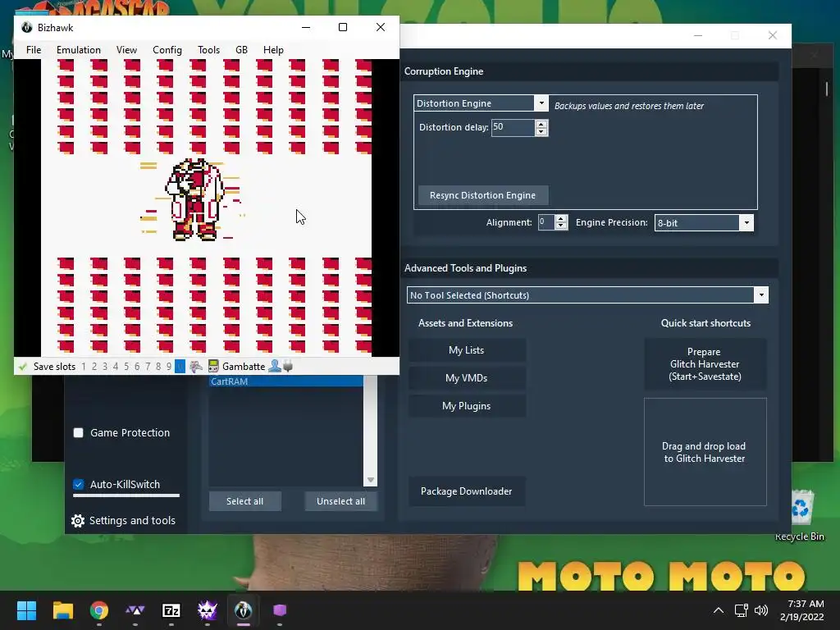Click Resync Distortion Engine button

tap(482, 195)
